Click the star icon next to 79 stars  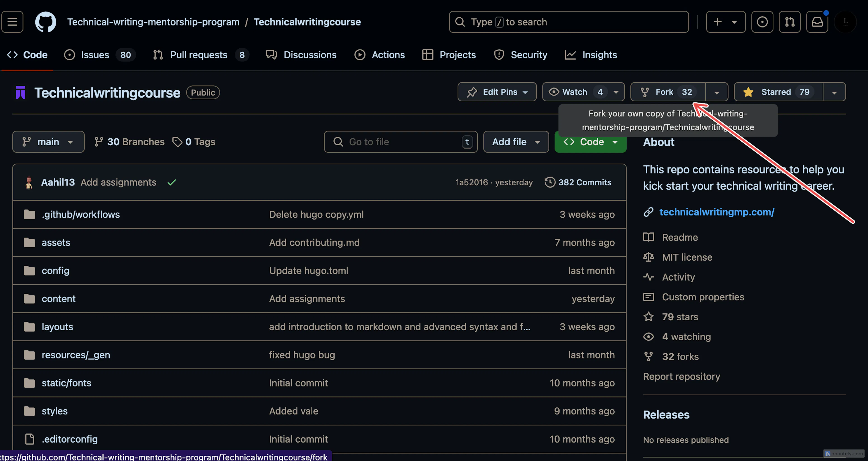648,317
